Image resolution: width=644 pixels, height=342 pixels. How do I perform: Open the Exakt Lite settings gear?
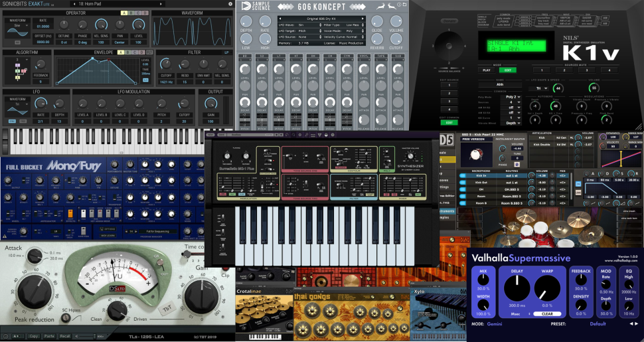tap(230, 4)
